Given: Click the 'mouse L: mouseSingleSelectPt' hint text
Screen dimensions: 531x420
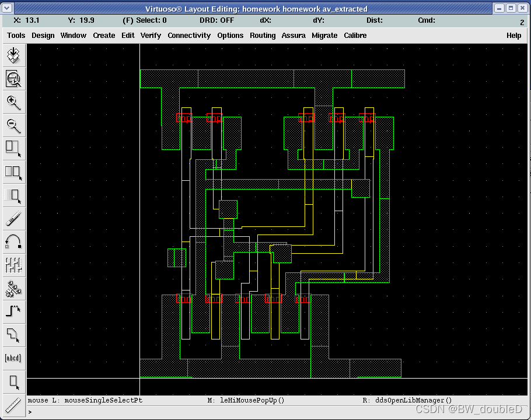Looking at the screenshot, I should pos(85,400).
